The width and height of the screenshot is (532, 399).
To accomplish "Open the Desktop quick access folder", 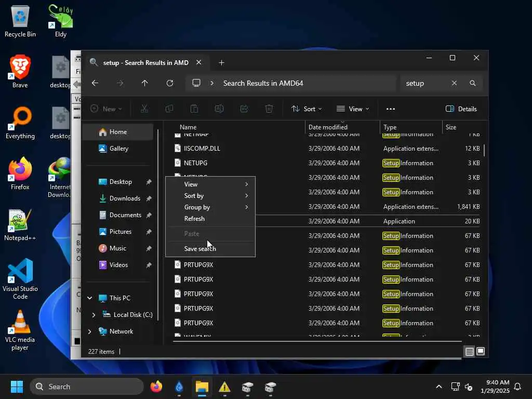I will 121,182.
